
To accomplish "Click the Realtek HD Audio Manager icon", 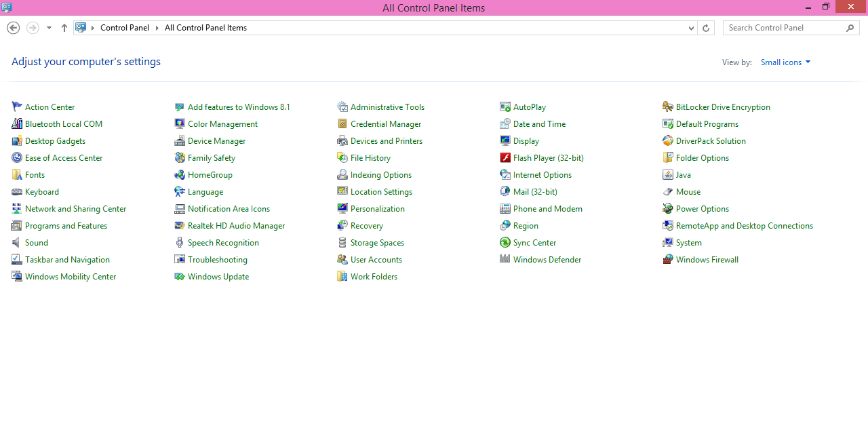I will tap(180, 225).
